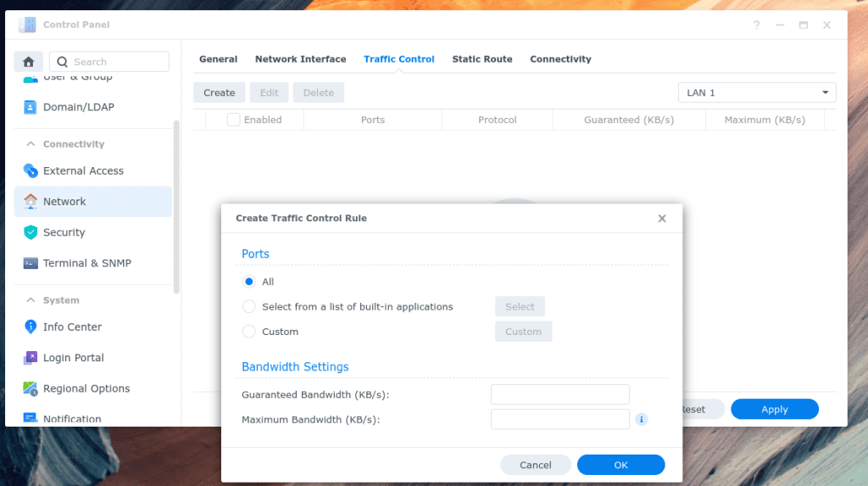Select the All ports radio button

pos(249,282)
